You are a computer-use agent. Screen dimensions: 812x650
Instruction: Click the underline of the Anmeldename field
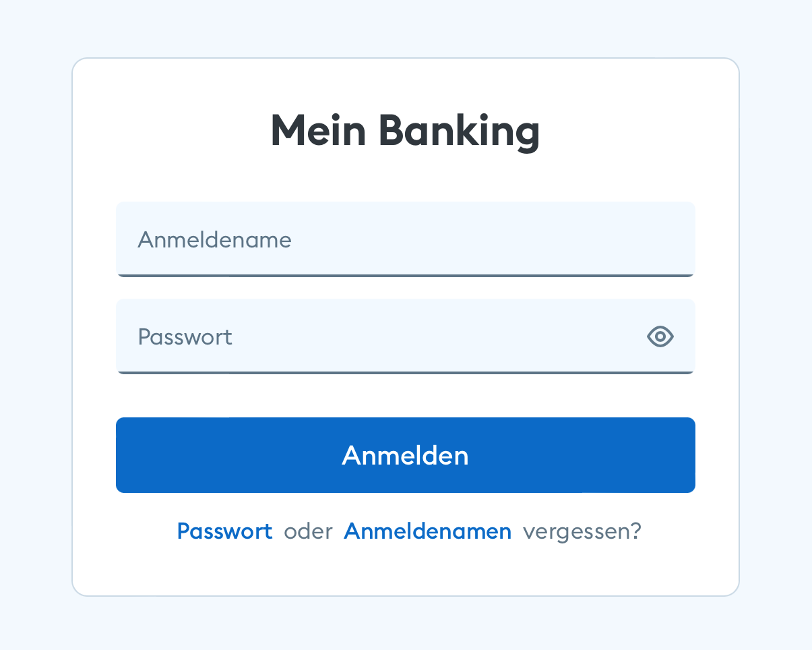405,276
